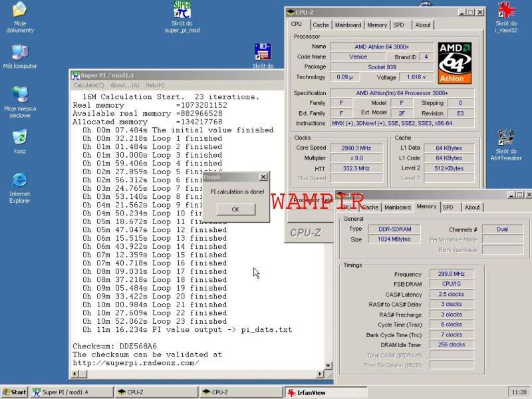Click Super PI window title icon

(75, 75)
